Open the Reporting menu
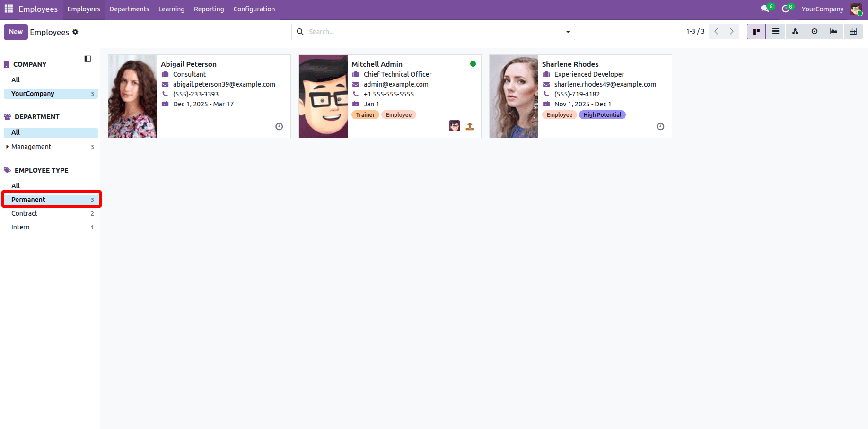The height and width of the screenshot is (429, 868). click(209, 9)
